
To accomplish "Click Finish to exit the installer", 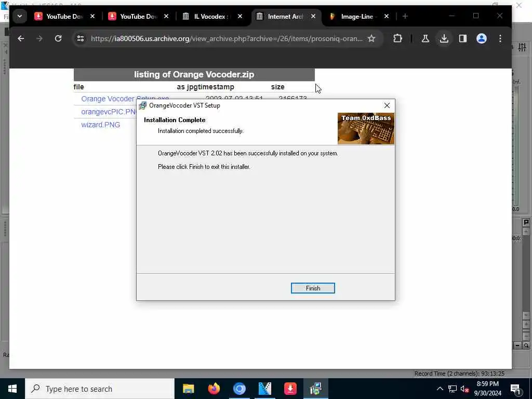I will 312,288.
